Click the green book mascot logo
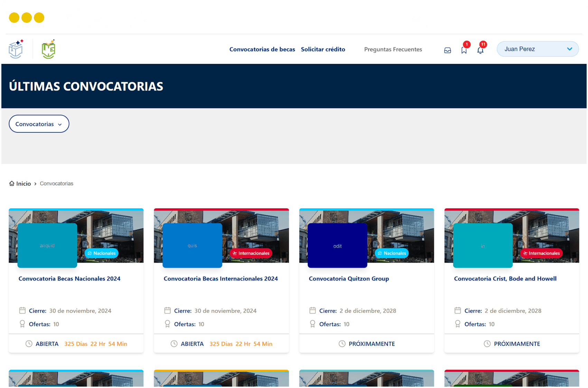Viewport: 588px width, 388px height. [x=49, y=49]
